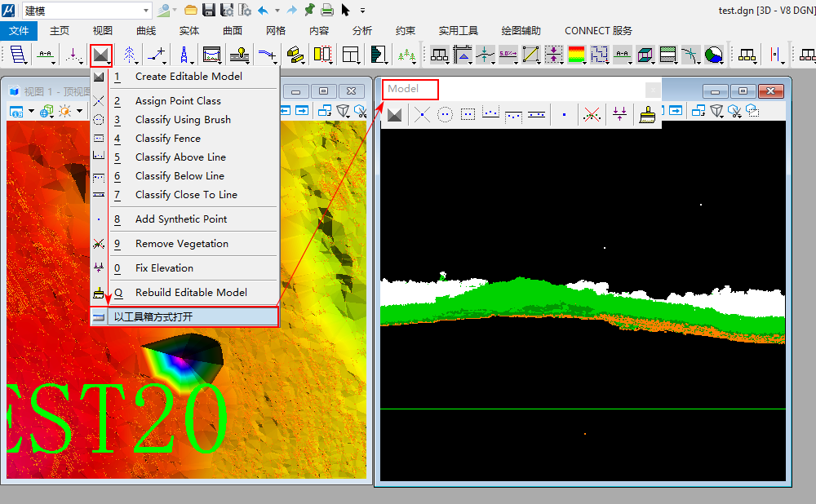Click the color gradient thematic display icon
Screen dimensions: 816x504
point(576,55)
